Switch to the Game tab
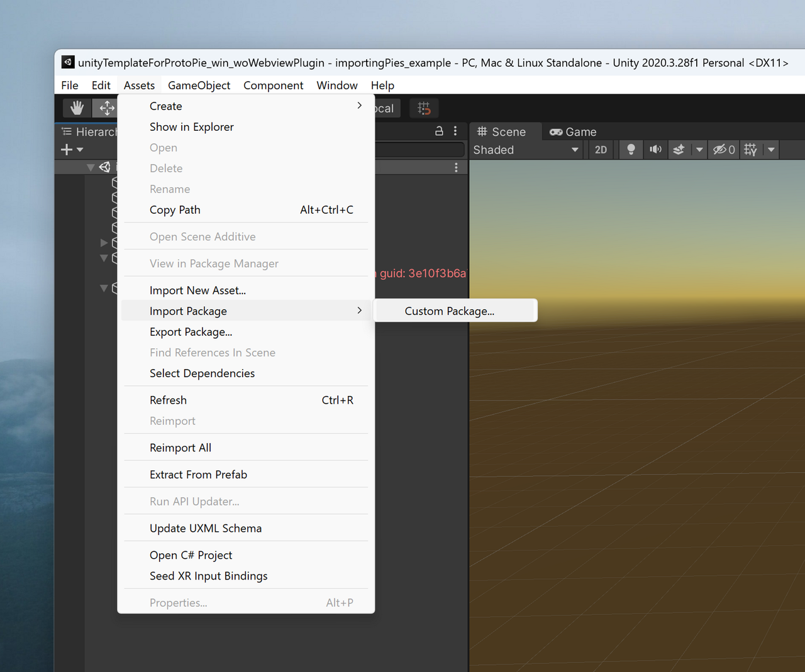This screenshot has width=805, height=672. pos(573,132)
